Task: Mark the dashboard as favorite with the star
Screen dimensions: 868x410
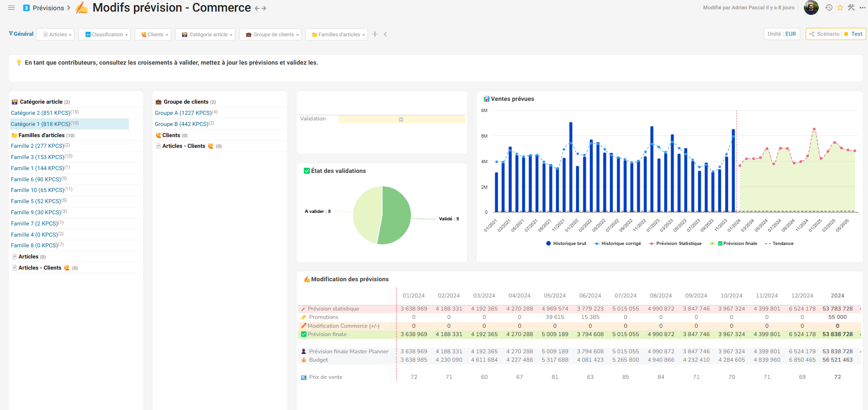Action: pyautogui.click(x=840, y=7)
